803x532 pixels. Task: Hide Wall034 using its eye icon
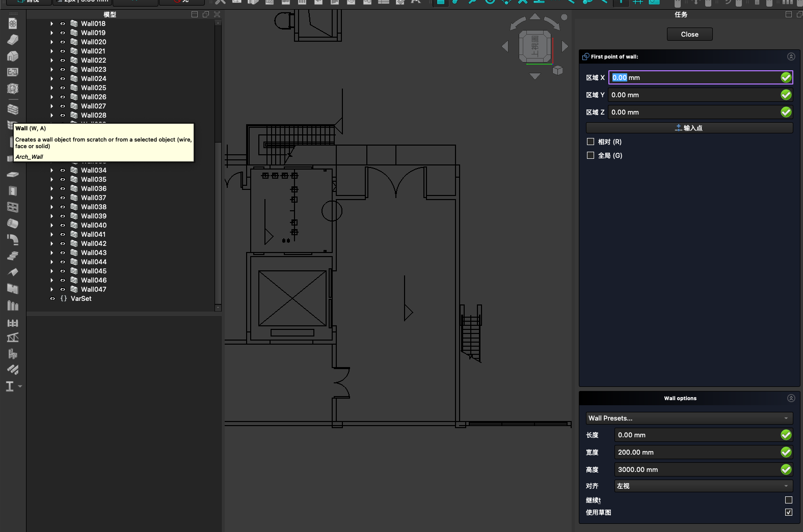63,171
